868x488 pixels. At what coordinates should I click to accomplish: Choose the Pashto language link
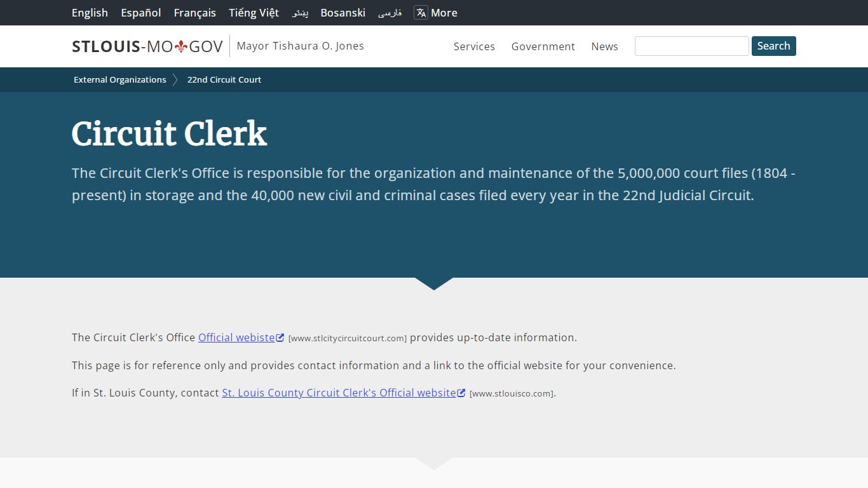pyautogui.click(x=300, y=13)
